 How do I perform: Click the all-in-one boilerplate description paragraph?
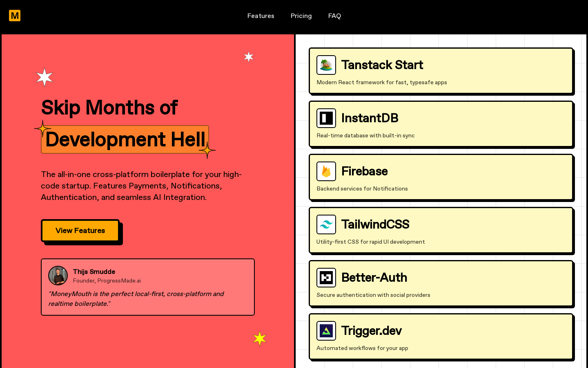pos(141,186)
